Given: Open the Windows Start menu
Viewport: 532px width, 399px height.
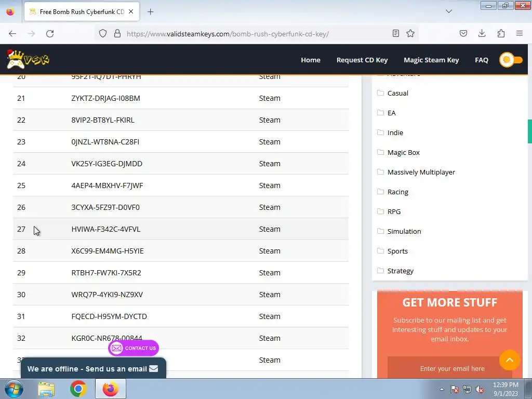Looking at the screenshot, I should (x=14, y=389).
